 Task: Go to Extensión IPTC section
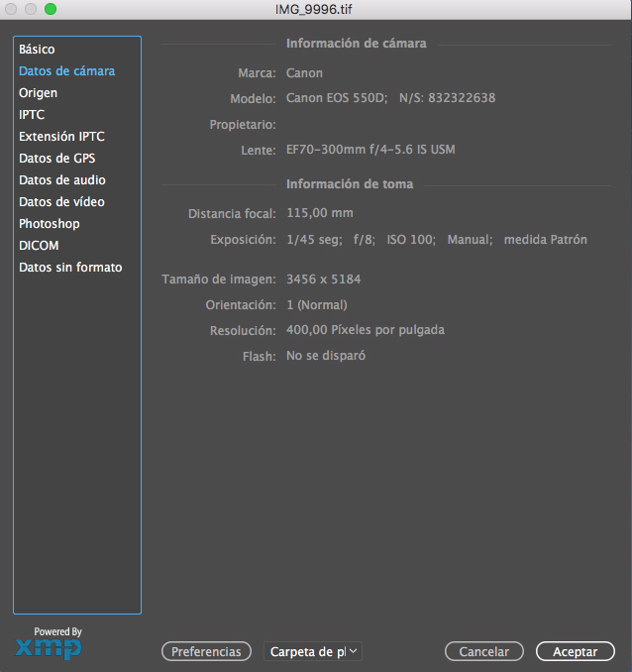[x=61, y=137]
